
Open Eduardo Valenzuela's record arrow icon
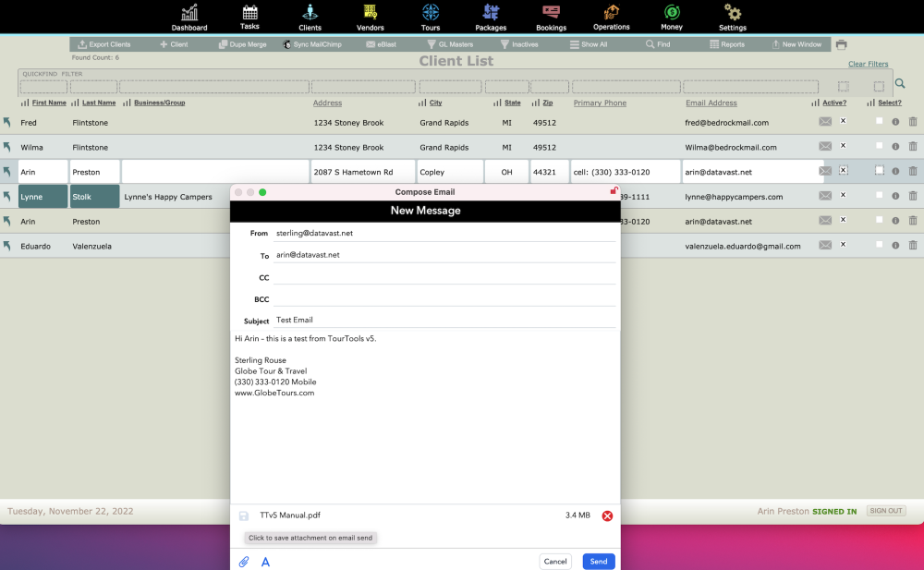tap(7, 246)
